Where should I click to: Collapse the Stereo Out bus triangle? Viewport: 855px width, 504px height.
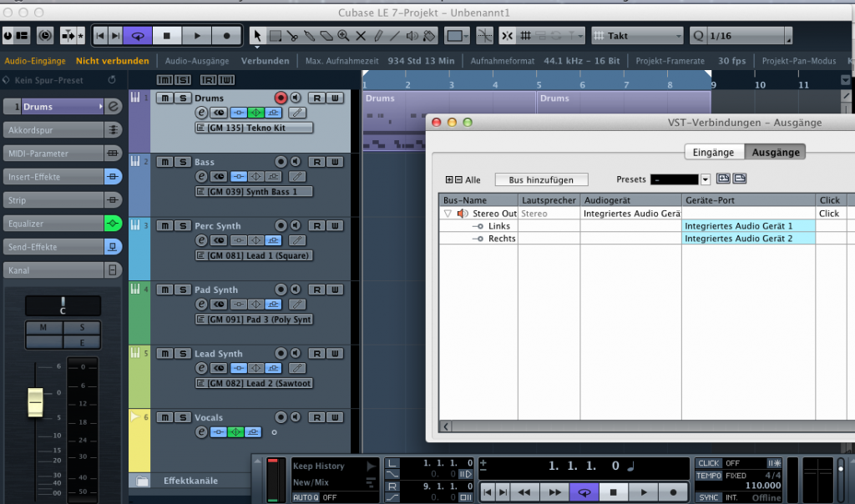[x=448, y=214]
